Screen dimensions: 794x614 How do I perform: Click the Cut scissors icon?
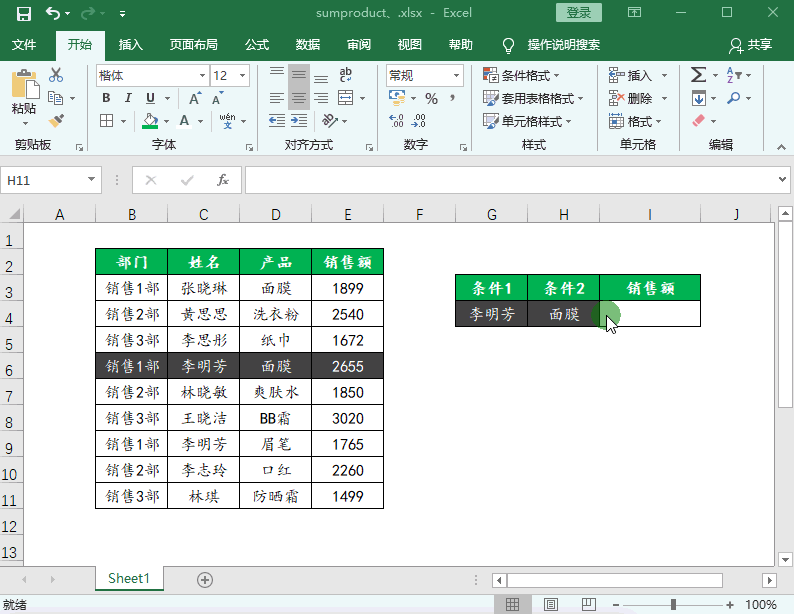(56, 75)
